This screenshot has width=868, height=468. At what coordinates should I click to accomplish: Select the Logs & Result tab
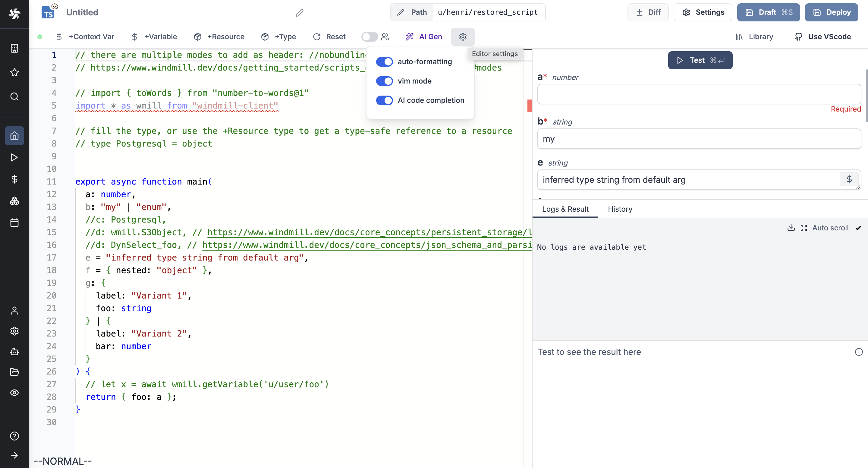click(566, 209)
